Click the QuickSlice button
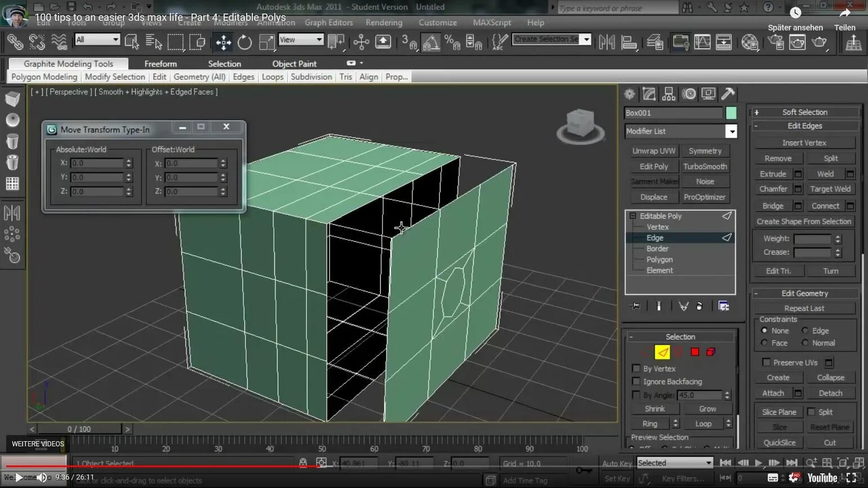This screenshot has height=488, width=868. [x=779, y=442]
